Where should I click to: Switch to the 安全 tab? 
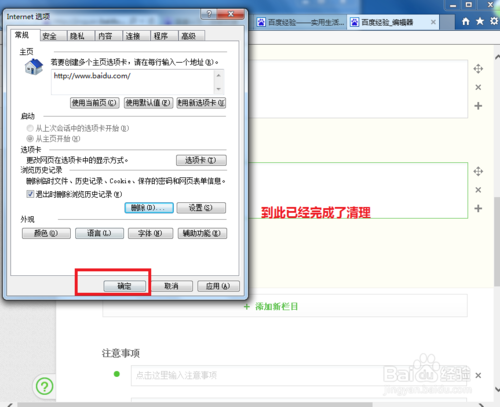tap(49, 36)
